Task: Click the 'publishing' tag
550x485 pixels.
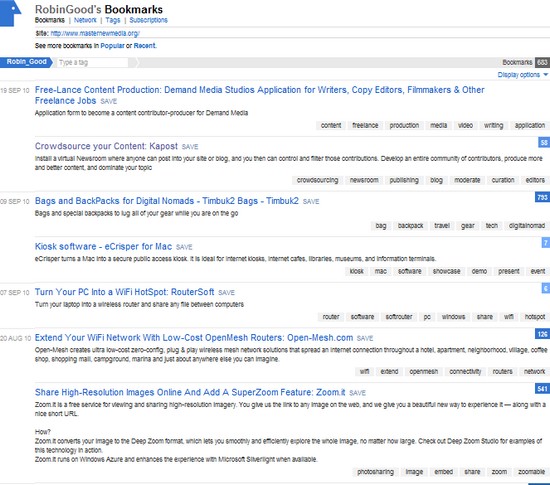Action: pos(404,180)
